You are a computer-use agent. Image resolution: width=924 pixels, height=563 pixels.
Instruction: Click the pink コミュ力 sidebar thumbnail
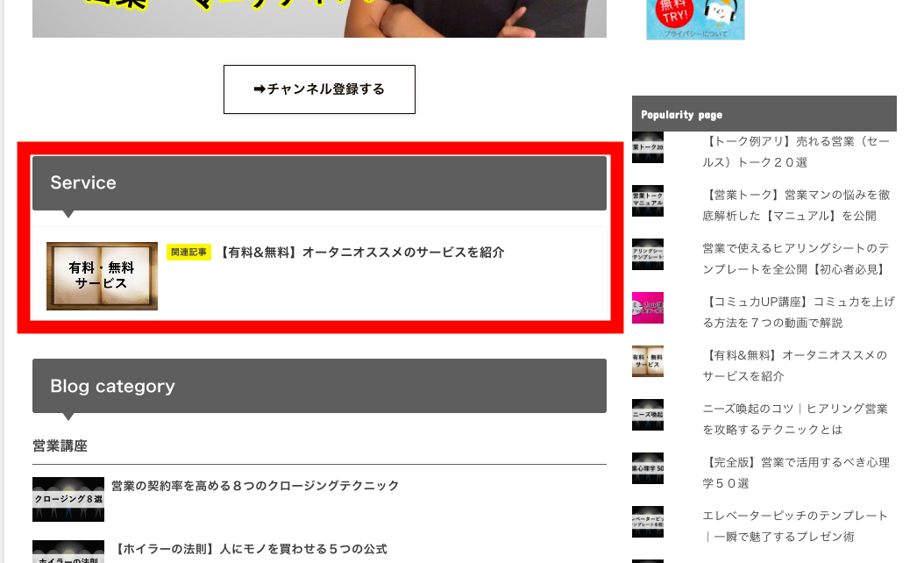(x=648, y=308)
